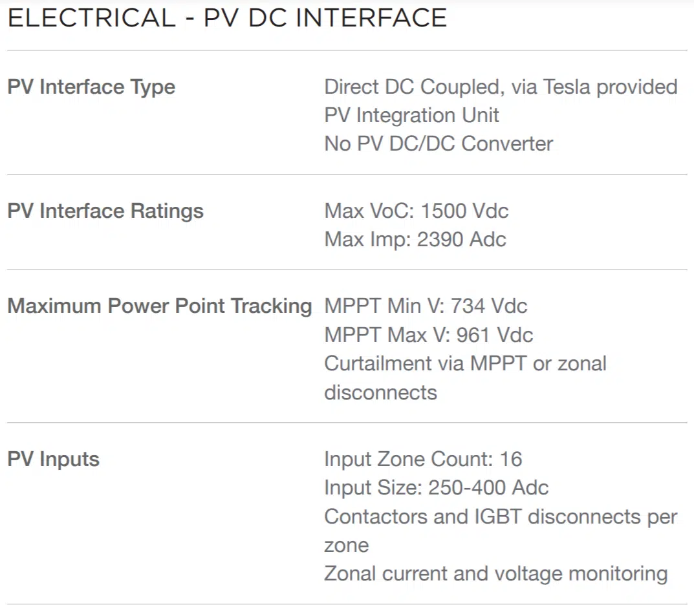The height and width of the screenshot is (616, 694).
Task: Click the MPPT Min V: 734 Vdc line
Action: click(426, 306)
